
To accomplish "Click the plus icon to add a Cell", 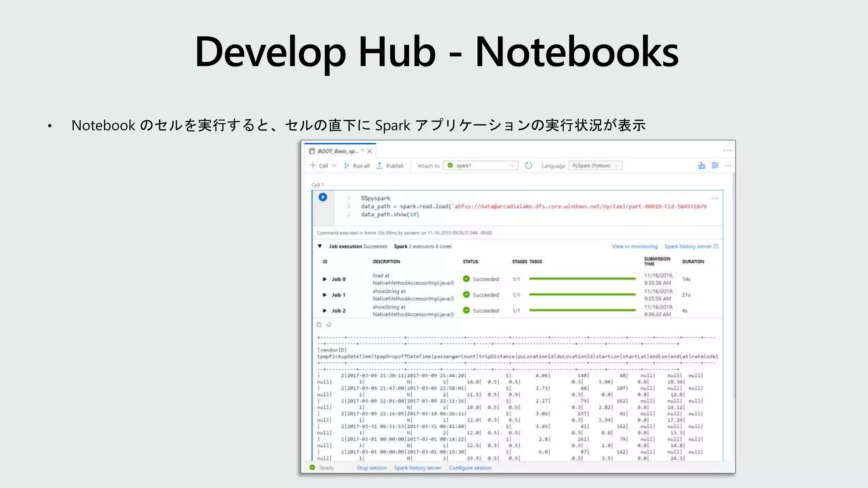I will tap(313, 165).
